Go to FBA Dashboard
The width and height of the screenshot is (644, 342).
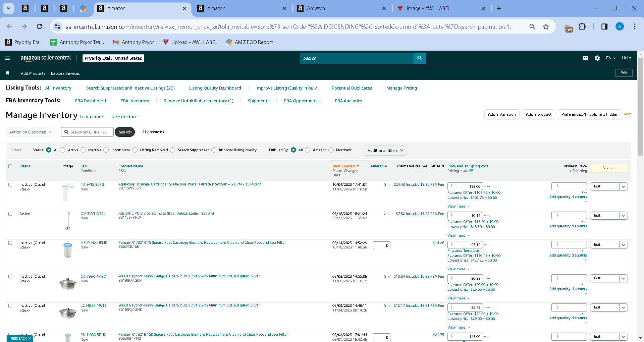click(91, 101)
